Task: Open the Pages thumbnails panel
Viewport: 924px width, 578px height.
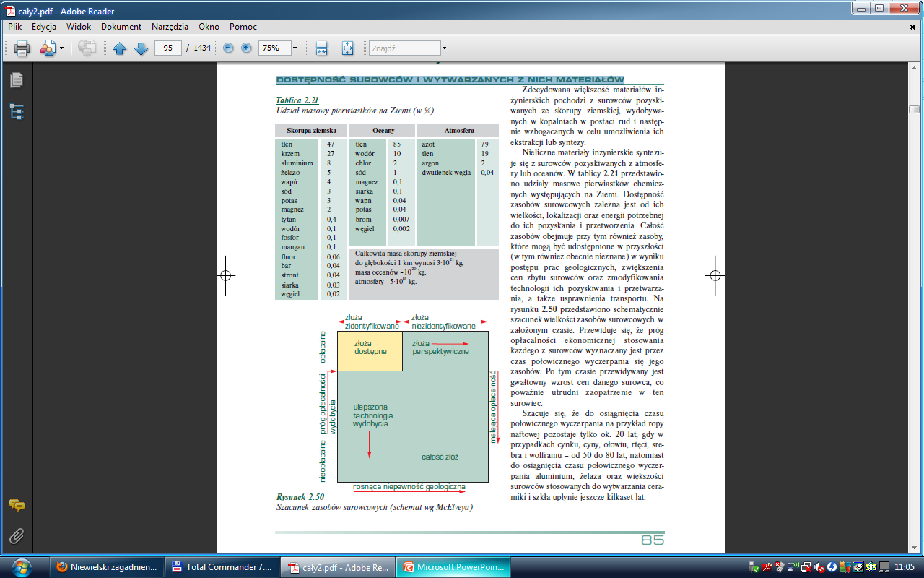Action: (x=16, y=80)
